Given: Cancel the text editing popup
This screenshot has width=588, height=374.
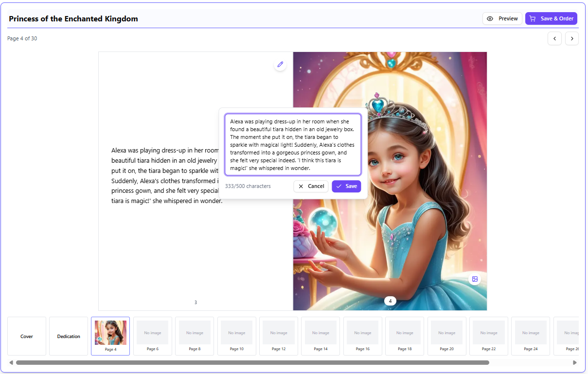Looking at the screenshot, I should coord(311,186).
